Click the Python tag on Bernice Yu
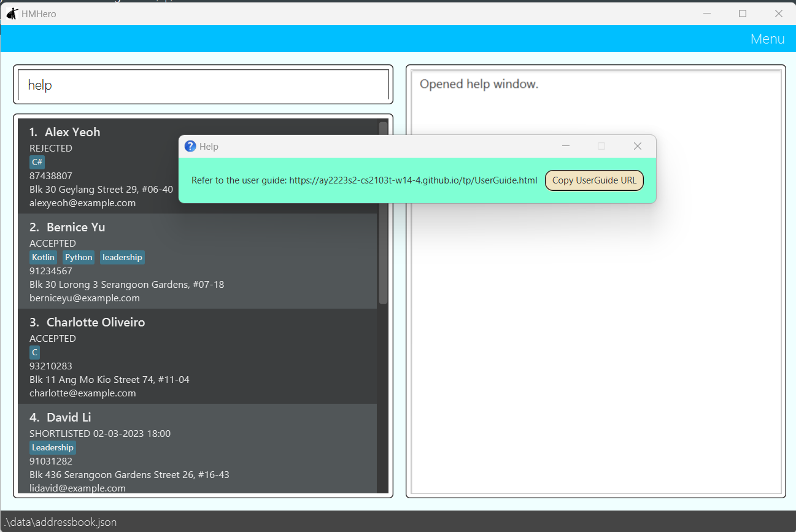 click(x=79, y=257)
